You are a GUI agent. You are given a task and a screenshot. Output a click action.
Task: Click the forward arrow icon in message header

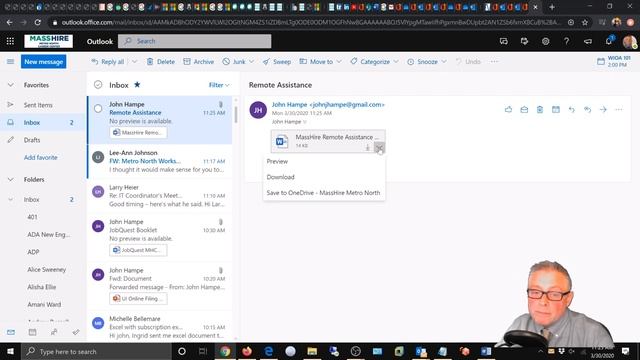pos(603,109)
